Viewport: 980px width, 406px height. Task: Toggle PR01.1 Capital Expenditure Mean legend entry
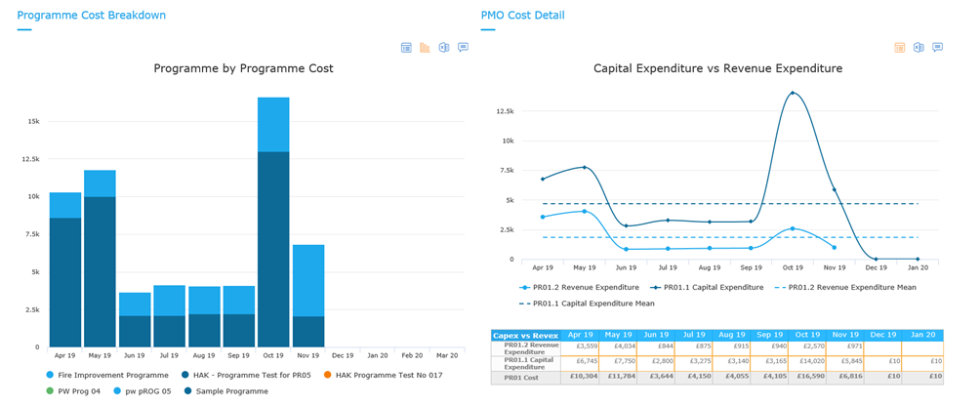(587, 304)
